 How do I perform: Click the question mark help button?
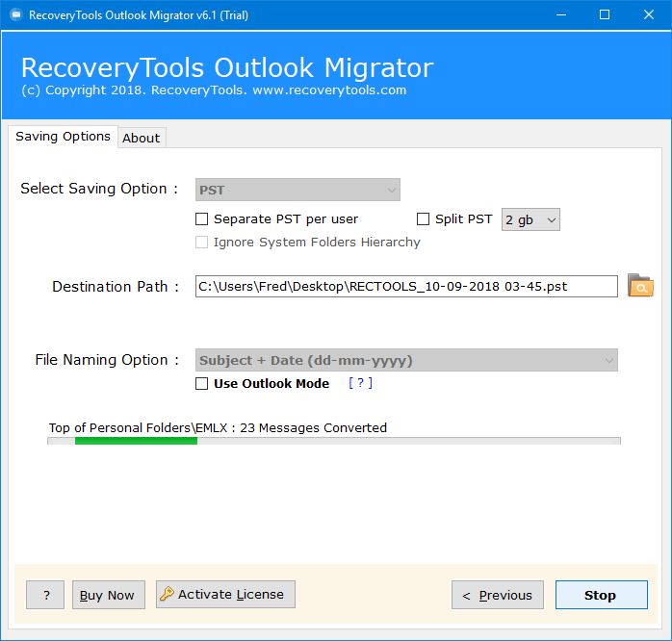click(x=45, y=595)
